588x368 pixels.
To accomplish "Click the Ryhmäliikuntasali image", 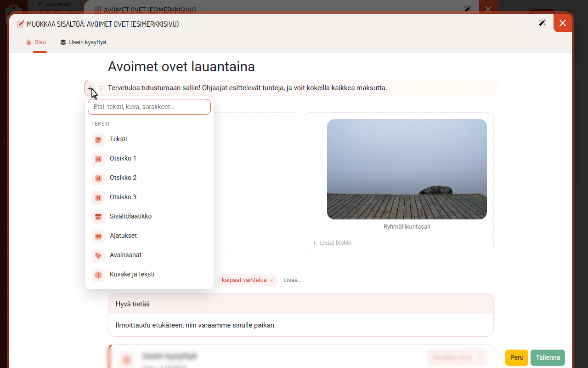I will pyautogui.click(x=407, y=169).
